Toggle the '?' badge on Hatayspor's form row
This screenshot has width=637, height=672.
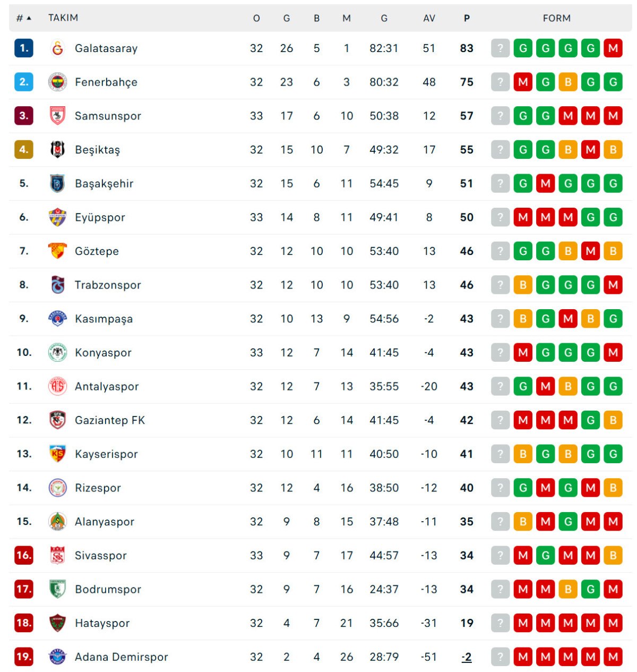click(500, 623)
